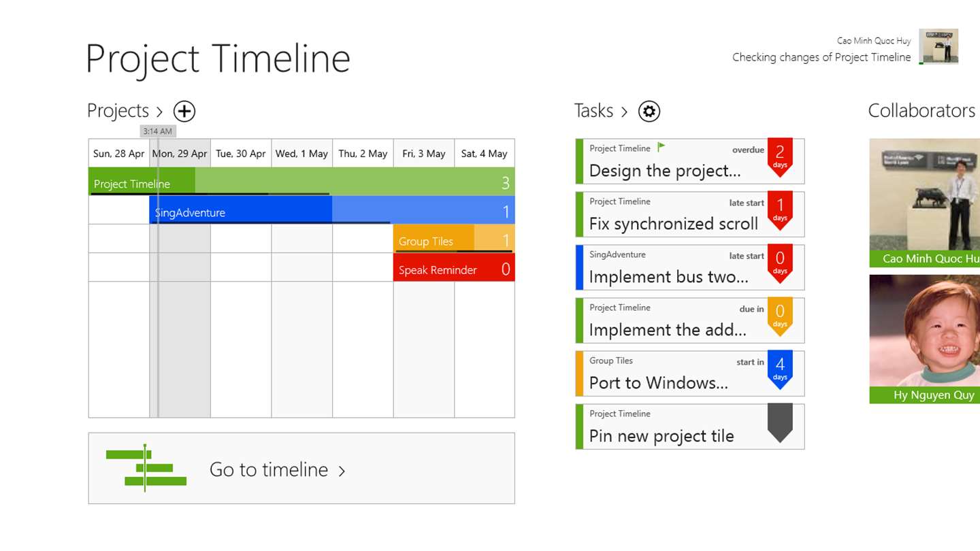Expand the Projects section header

click(125, 111)
